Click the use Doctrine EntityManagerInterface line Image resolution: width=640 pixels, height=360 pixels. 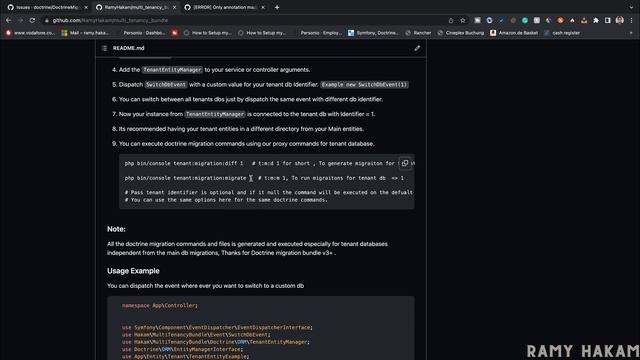(182, 349)
